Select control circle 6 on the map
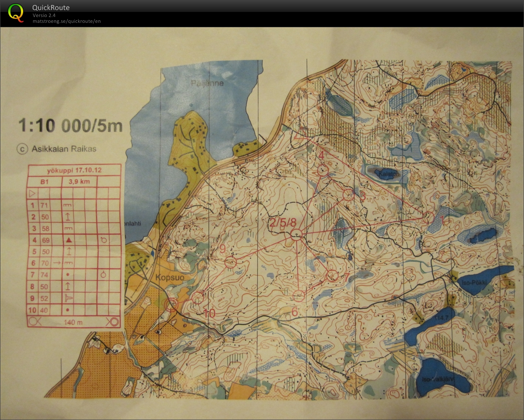The width and height of the screenshot is (524, 420). (299, 295)
